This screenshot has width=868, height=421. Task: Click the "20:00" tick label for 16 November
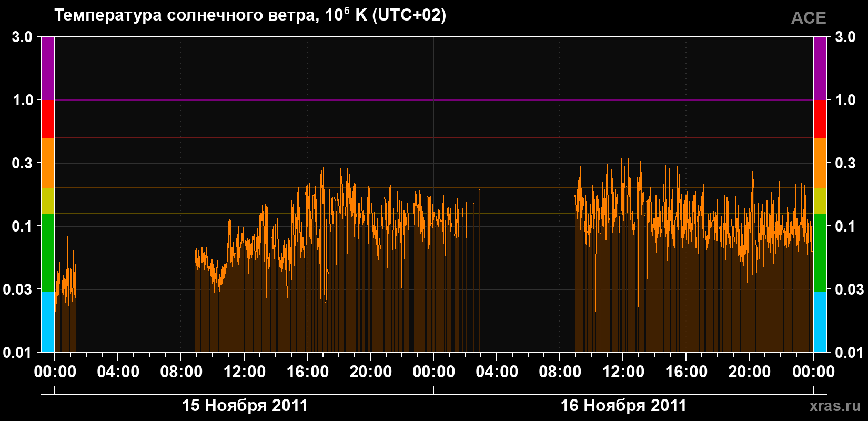tap(750, 372)
